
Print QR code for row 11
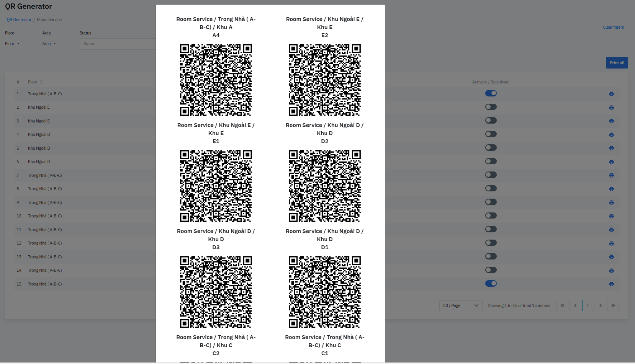tap(612, 230)
